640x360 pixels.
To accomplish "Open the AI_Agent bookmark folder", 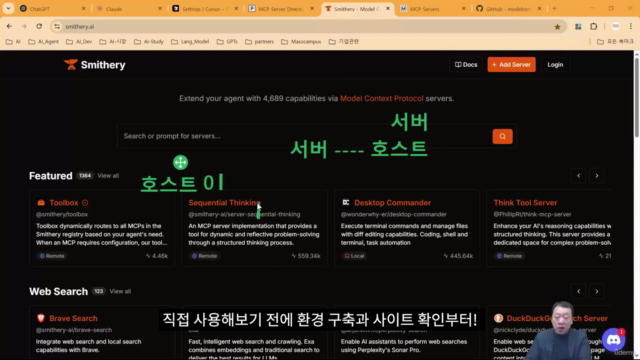I will (x=44, y=42).
